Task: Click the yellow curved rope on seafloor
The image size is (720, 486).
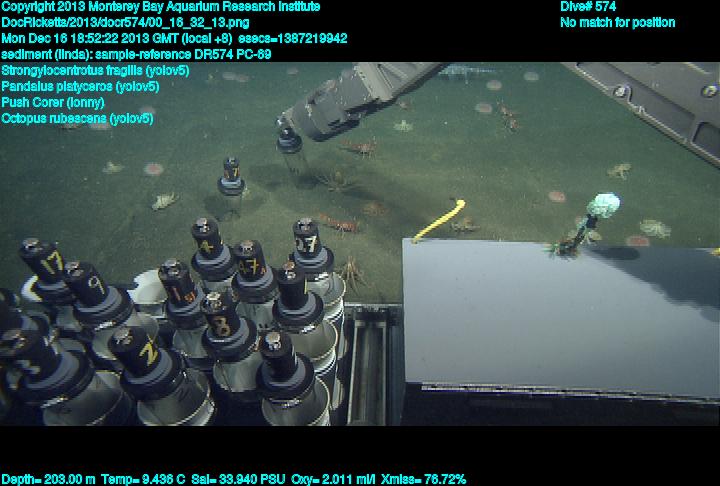Action: click(x=439, y=220)
